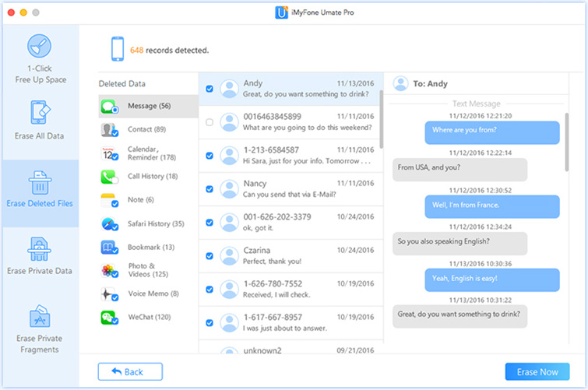Select the Bookmark (13) category label
The height and width of the screenshot is (390, 588).
pyautogui.click(x=151, y=248)
